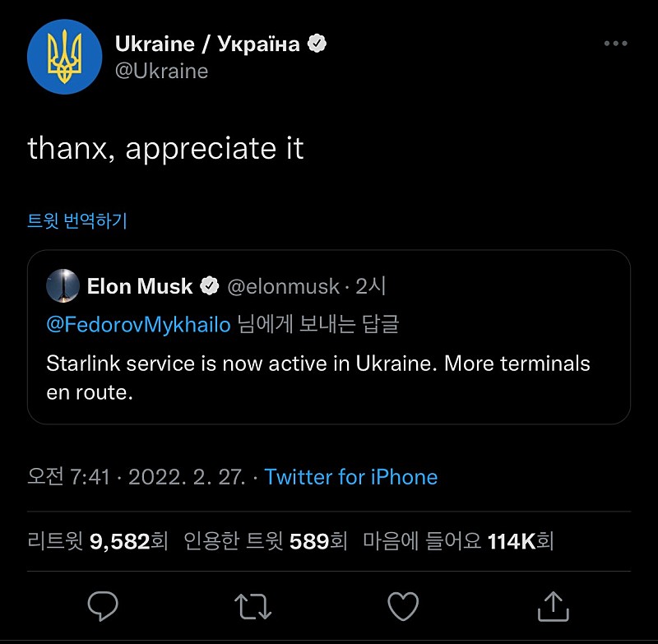Image resolution: width=658 pixels, height=644 pixels.
Task: Click the 트윗 번역하기 translate link
Action: [77, 220]
